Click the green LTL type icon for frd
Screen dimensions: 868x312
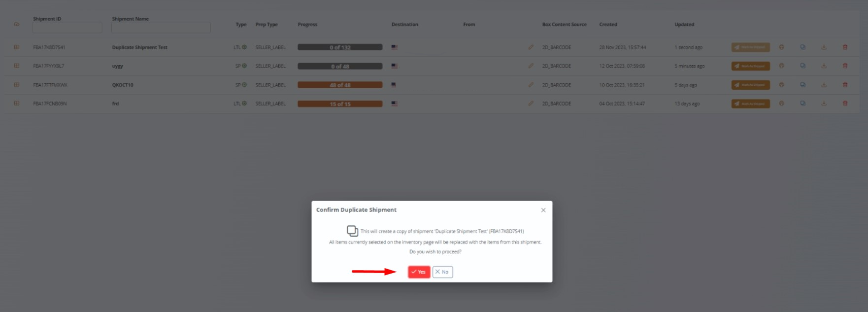tap(244, 104)
